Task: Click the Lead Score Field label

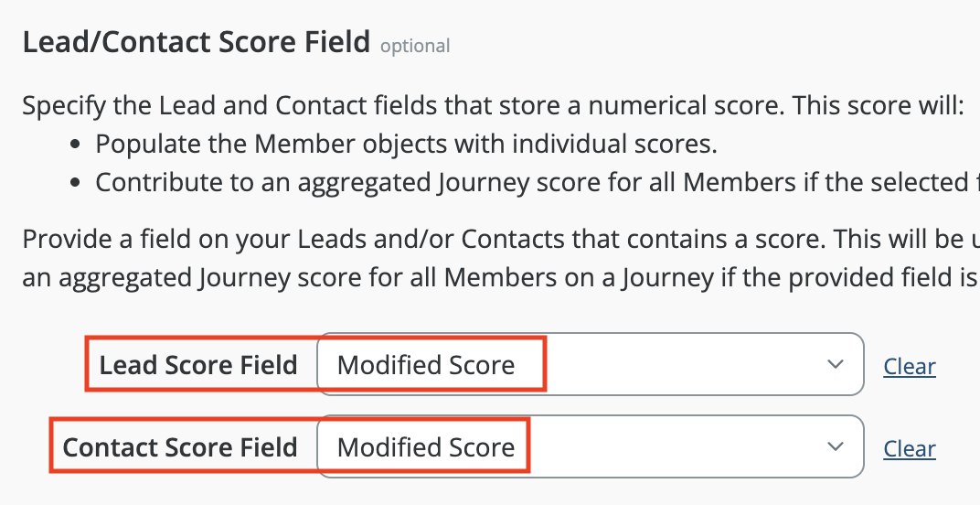Action: pos(198,365)
